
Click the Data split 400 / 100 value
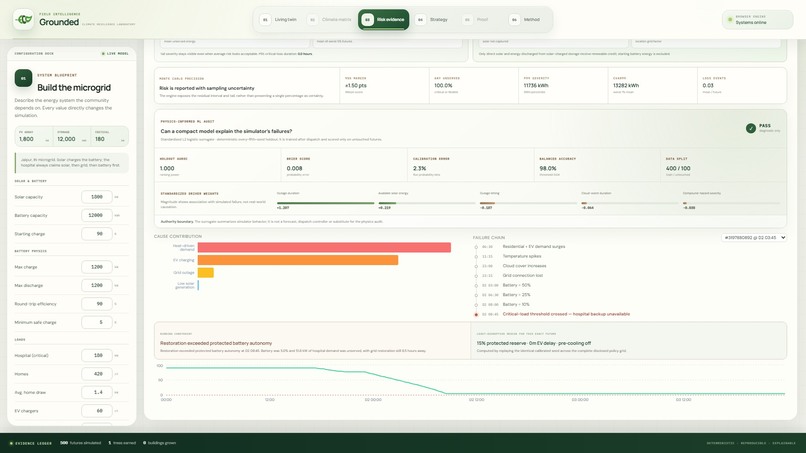[x=678, y=168]
